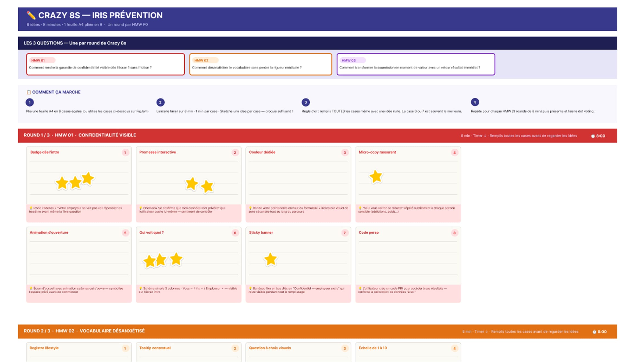Click number badge 5 on Animation d'ouverture card
The image size is (644, 362).
click(125, 233)
